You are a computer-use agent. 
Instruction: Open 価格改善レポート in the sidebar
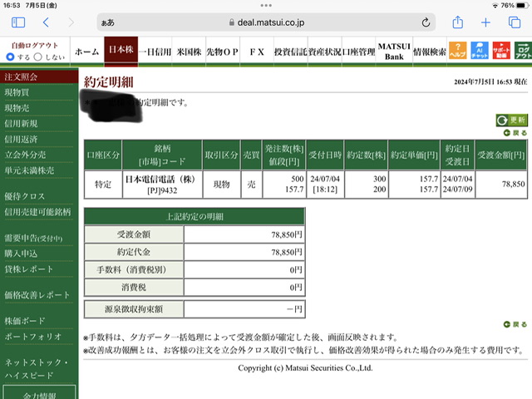point(37,295)
